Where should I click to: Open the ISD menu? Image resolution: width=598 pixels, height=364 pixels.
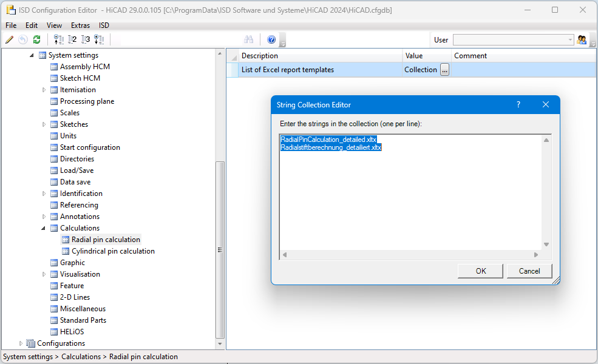pos(104,25)
